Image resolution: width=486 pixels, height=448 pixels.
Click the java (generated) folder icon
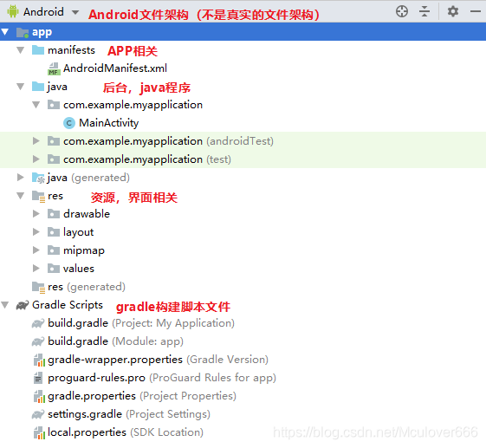(x=38, y=178)
